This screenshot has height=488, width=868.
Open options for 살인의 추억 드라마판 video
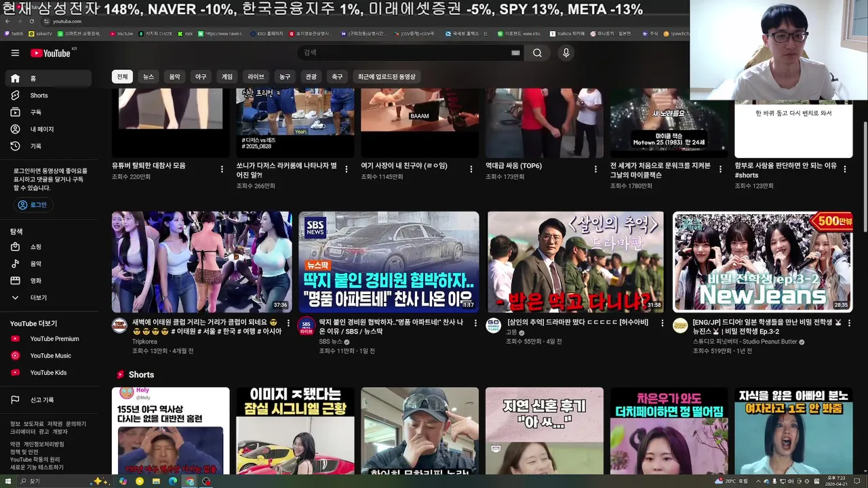point(663,323)
